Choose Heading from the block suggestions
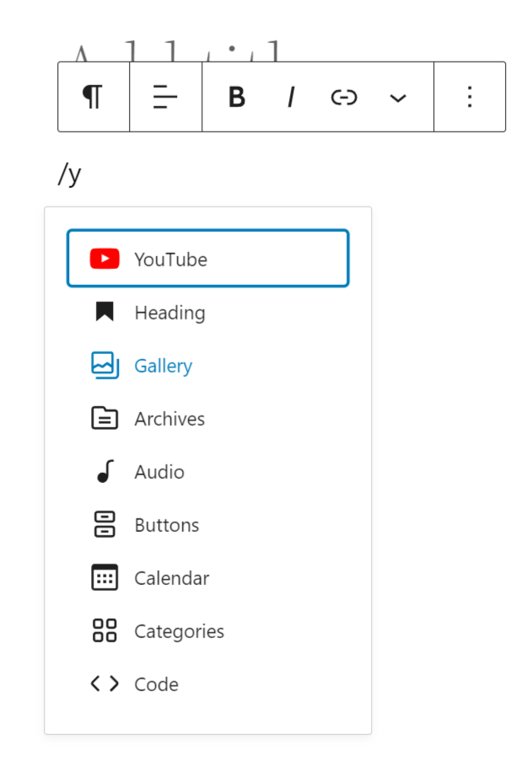The image size is (532, 762). coord(169,312)
